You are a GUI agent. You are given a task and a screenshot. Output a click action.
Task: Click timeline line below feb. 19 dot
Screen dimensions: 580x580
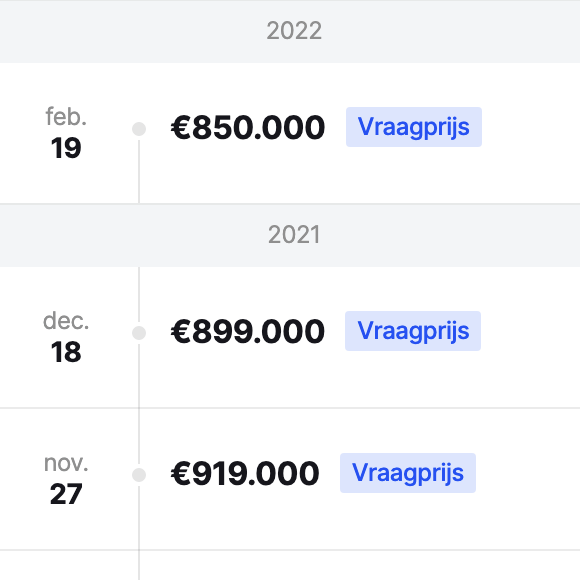pyautogui.click(x=139, y=172)
